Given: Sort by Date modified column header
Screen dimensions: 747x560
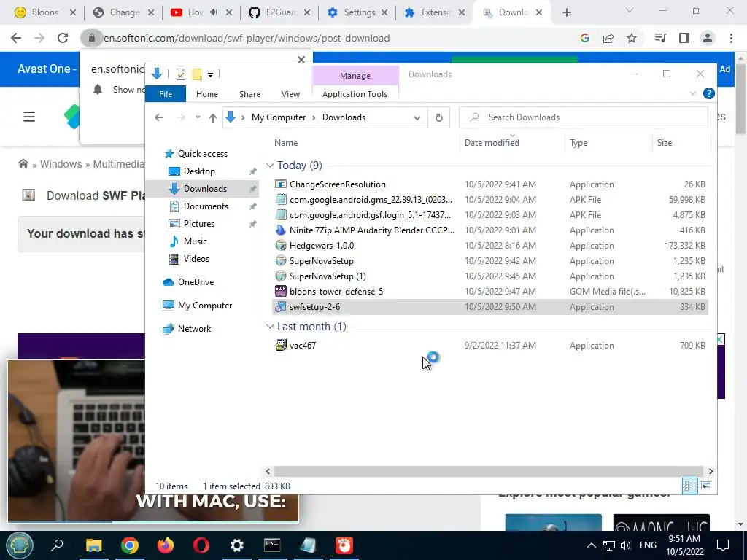Looking at the screenshot, I should point(492,143).
